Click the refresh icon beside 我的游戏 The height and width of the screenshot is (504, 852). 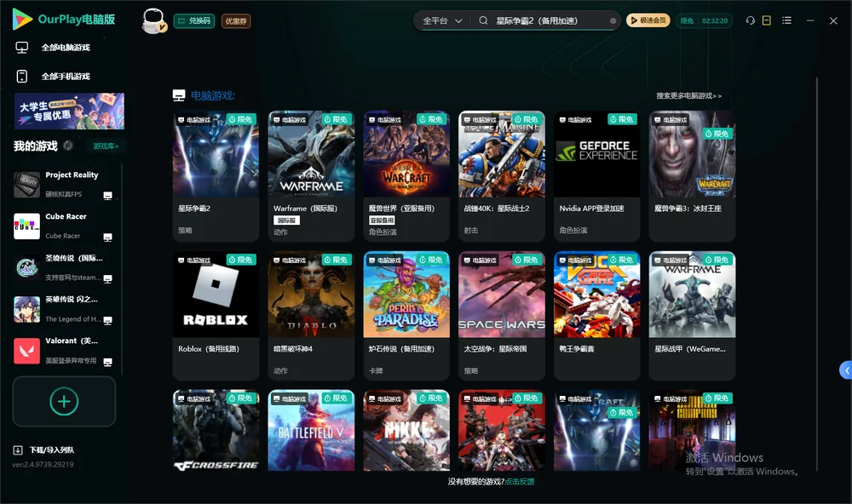tap(68, 146)
